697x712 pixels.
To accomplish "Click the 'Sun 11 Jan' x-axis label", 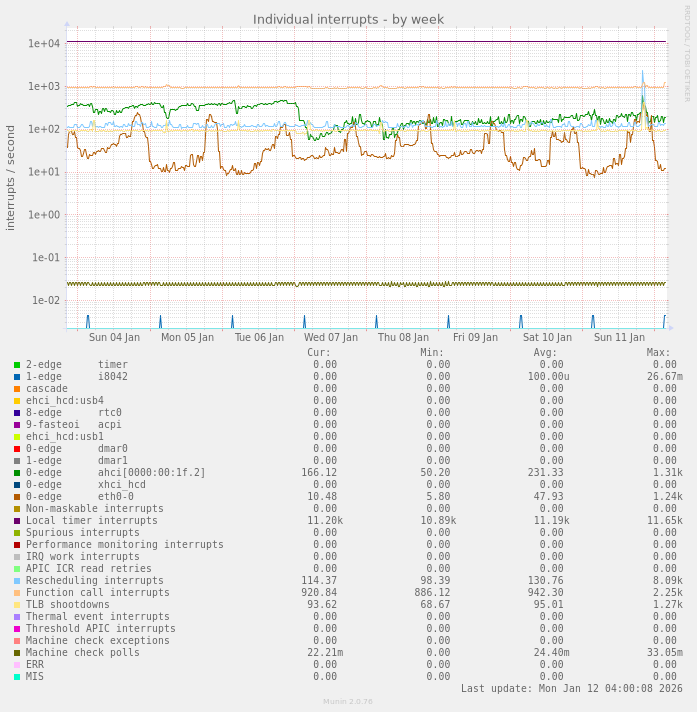I will pyautogui.click(x=619, y=338).
